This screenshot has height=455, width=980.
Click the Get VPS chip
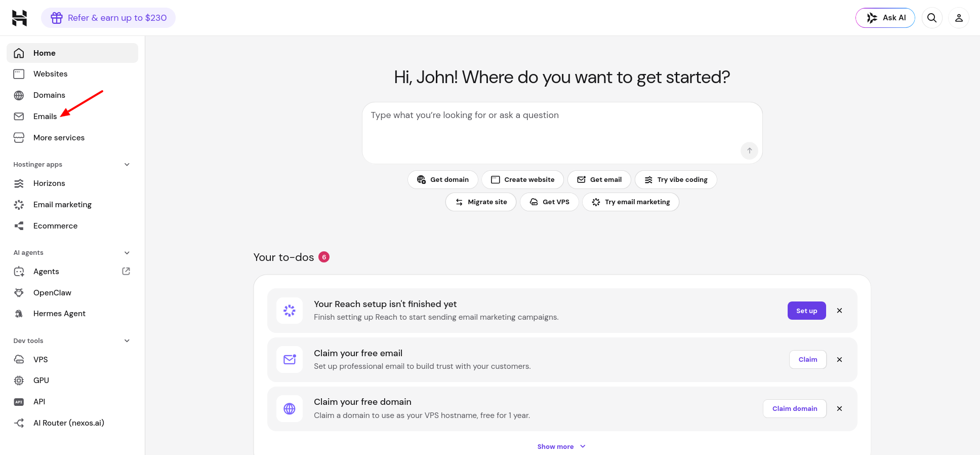click(549, 202)
